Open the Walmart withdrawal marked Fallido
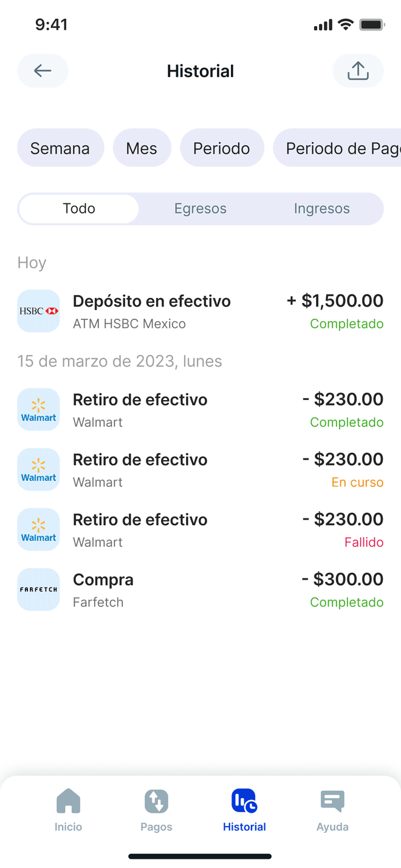This screenshot has height=868, width=401. coord(200,530)
